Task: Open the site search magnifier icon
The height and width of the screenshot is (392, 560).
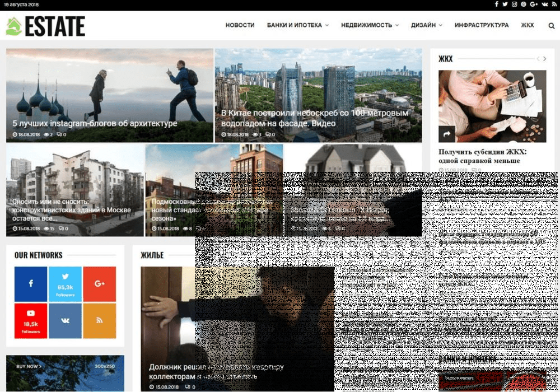Action: click(x=551, y=26)
